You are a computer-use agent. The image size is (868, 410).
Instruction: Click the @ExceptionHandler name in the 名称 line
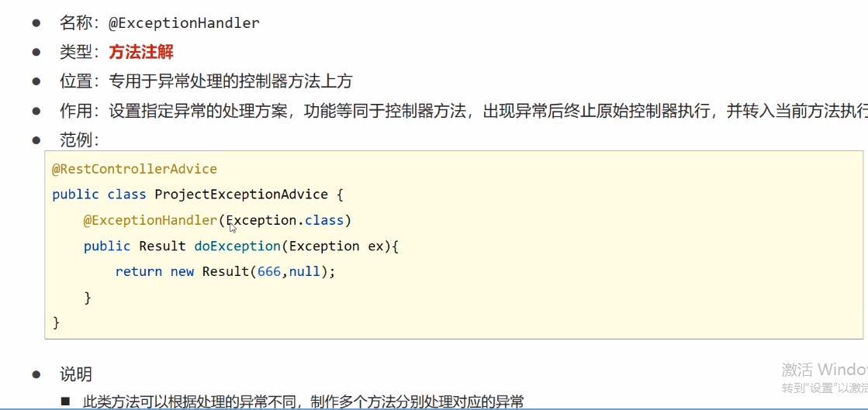point(184,23)
